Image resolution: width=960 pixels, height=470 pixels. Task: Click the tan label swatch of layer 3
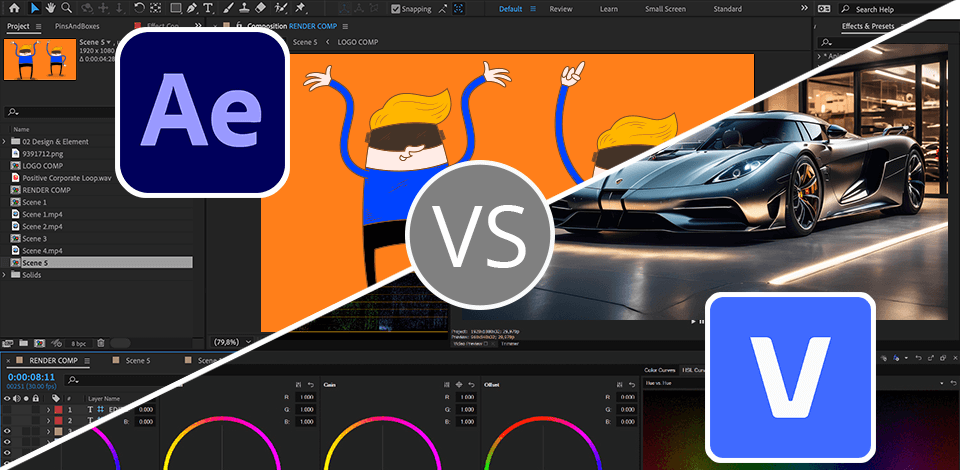click(58, 431)
